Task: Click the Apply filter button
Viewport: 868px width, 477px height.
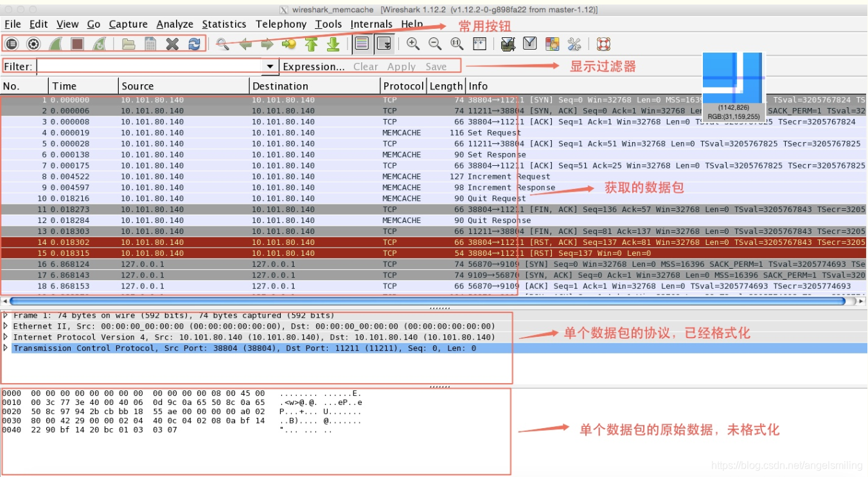Action: tap(402, 66)
